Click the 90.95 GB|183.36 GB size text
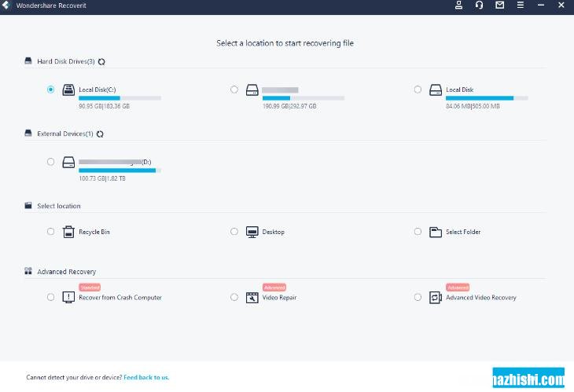The image size is (574, 392). [105, 106]
